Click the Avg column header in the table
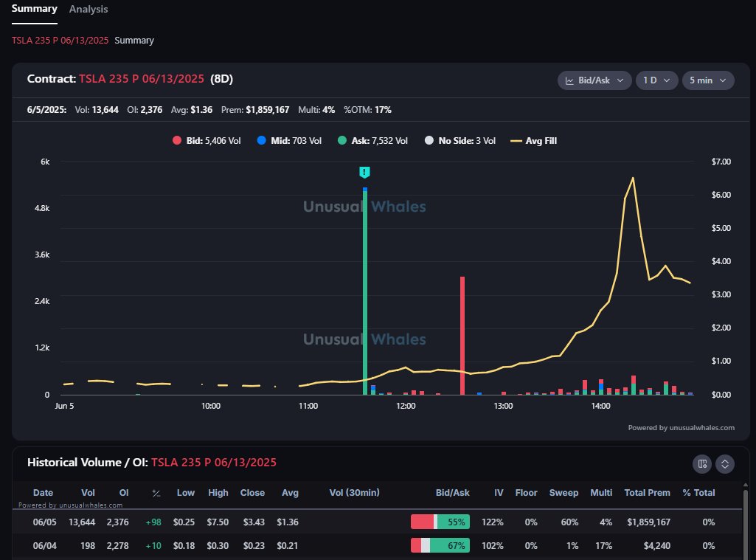 tap(291, 492)
